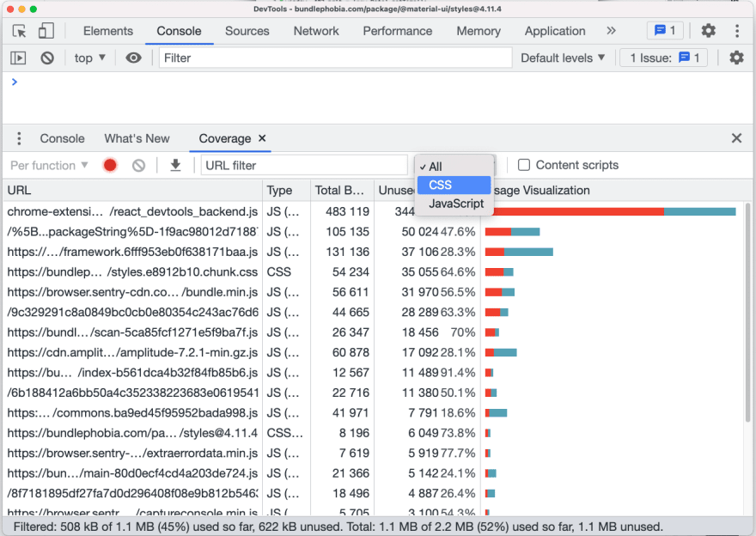Switch to the Memory panel
Viewport: 756px width, 536px height.
(479, 31)
